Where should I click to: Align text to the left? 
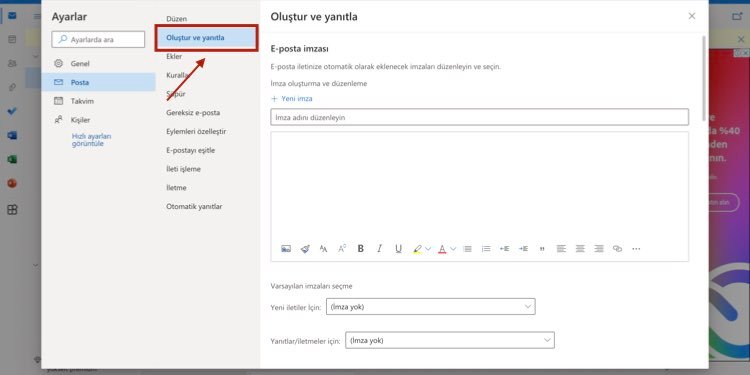point(561,249)
